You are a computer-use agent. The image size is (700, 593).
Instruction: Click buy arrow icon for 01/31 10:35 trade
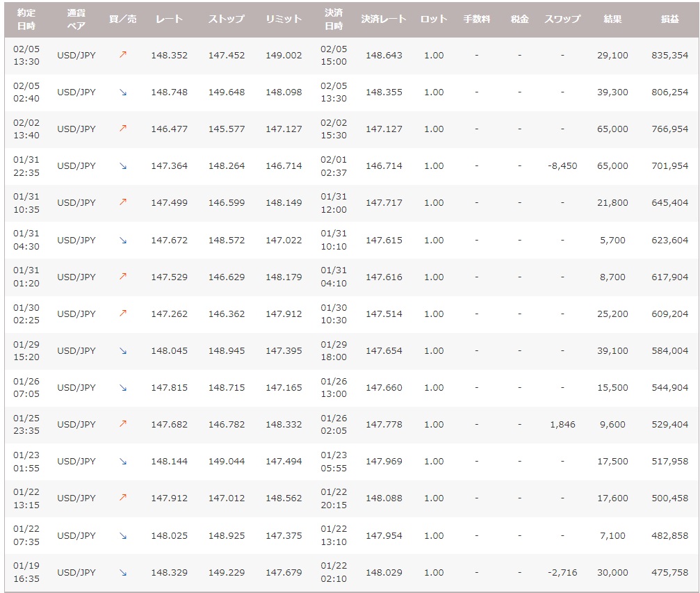pos(123,202)
